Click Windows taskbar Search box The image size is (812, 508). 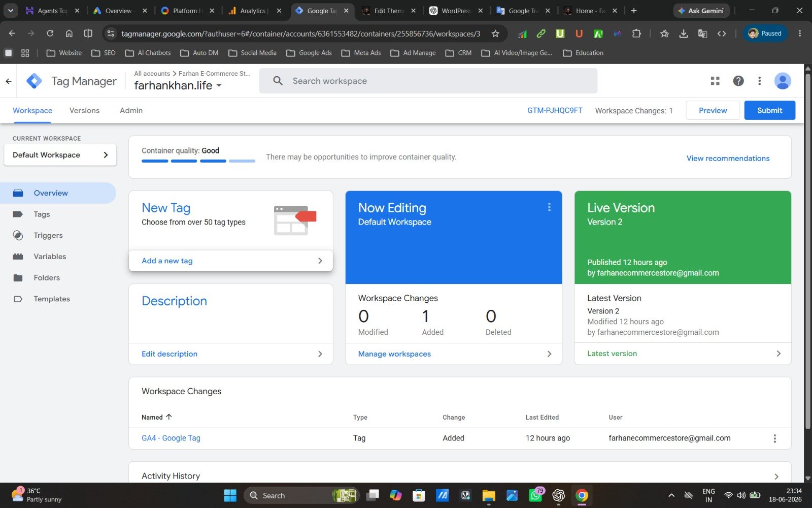coord(301,495)
